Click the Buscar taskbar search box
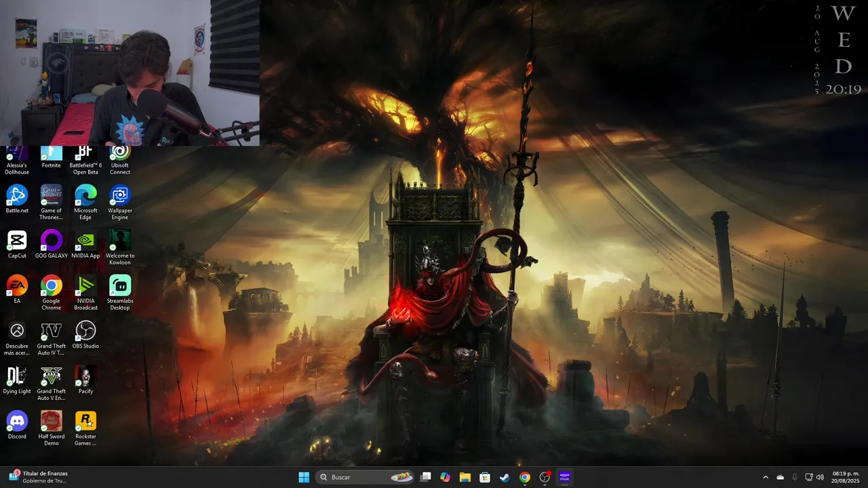Screen dimensions: 868x488 click(x=366, y=477)
